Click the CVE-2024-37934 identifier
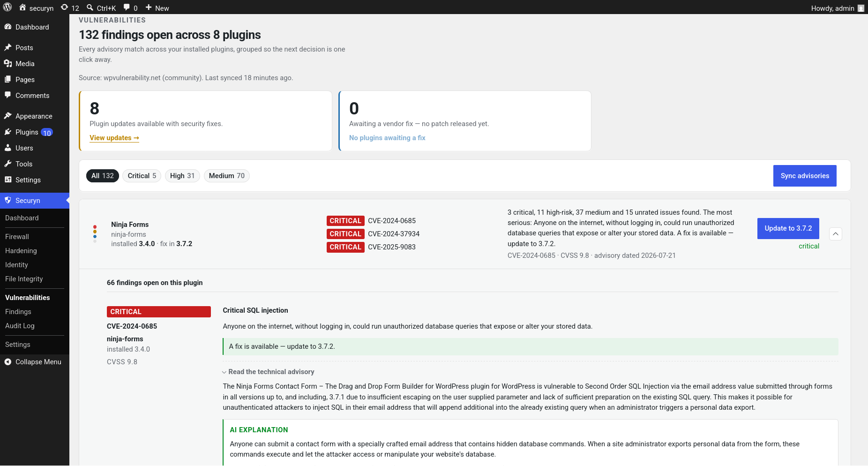Screen dimensions: 868x466 click(x=394, y=234)
